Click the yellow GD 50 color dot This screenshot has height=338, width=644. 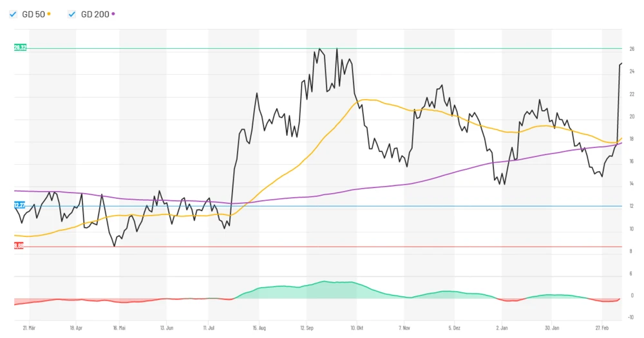point(49,14)
